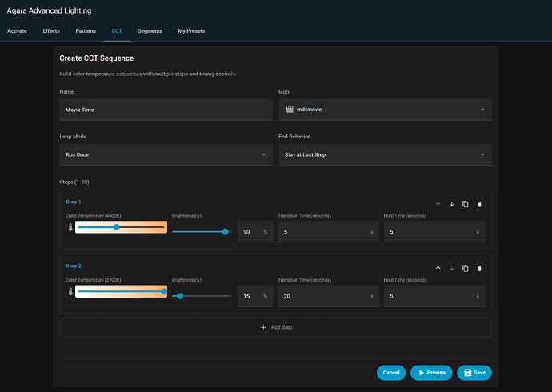
Task: Duplicate Step 2 using copy icon
Action: (x=465, y=268)
